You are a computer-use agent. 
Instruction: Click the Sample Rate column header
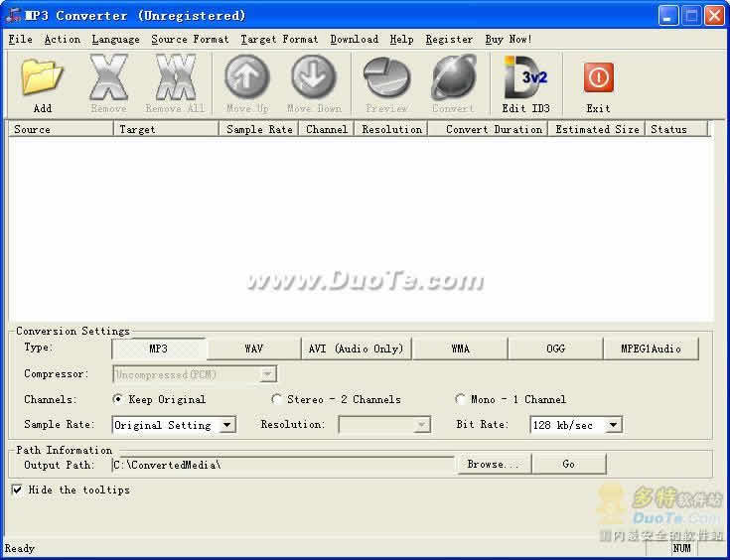coord(259,129)
